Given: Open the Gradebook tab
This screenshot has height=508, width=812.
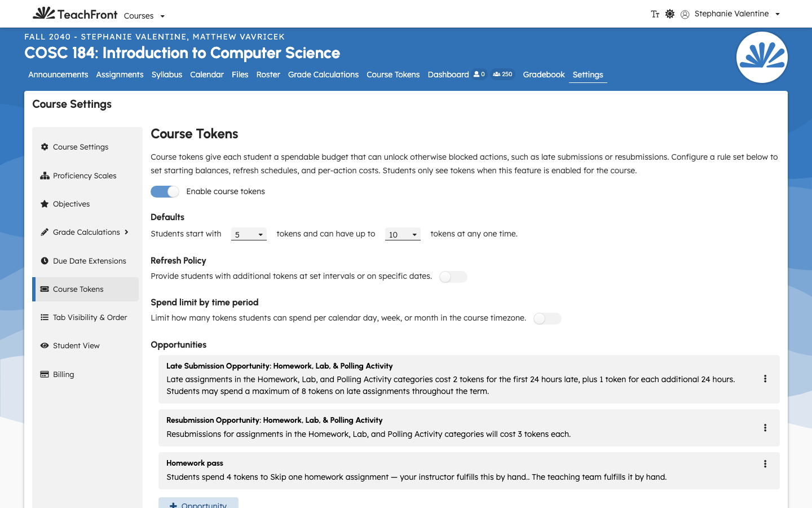Looking at the screenshot, I should pos(544,75).
